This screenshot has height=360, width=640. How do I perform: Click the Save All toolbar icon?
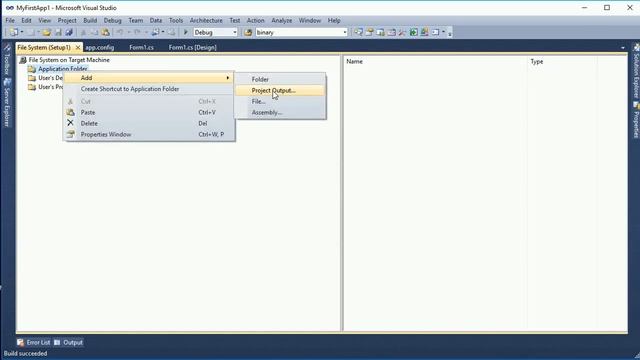tap(69, 32)
